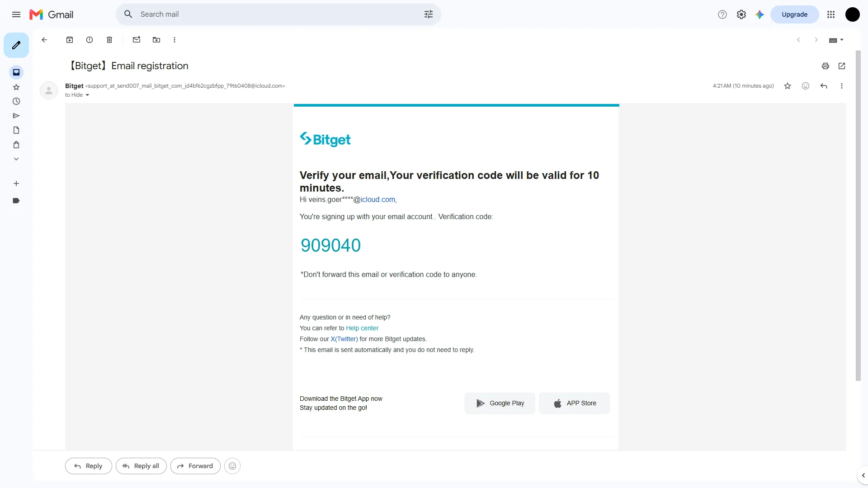The height and width of the screenshot is (488, 868).
Task: Open the Google apps grid
Action: click(831, 14)
